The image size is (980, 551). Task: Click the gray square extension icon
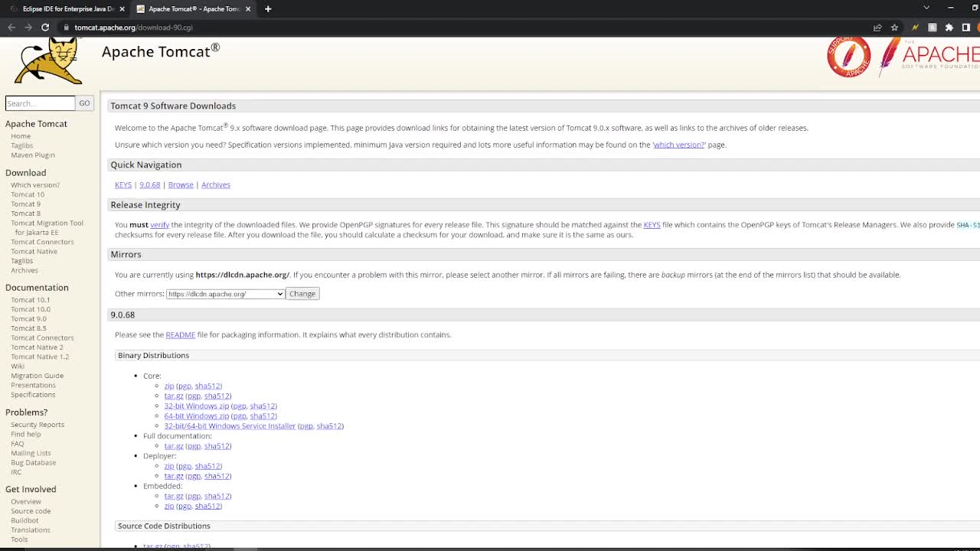click(x=932, y=28)
